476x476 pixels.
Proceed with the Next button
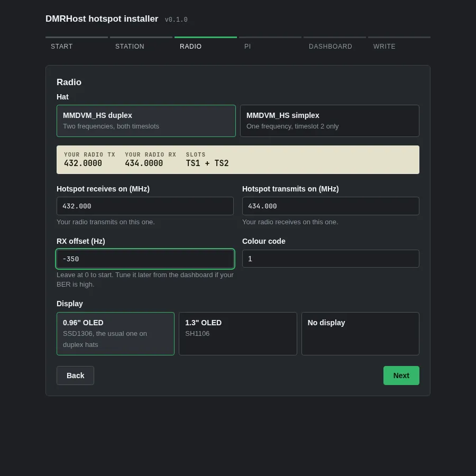(401, 376)
